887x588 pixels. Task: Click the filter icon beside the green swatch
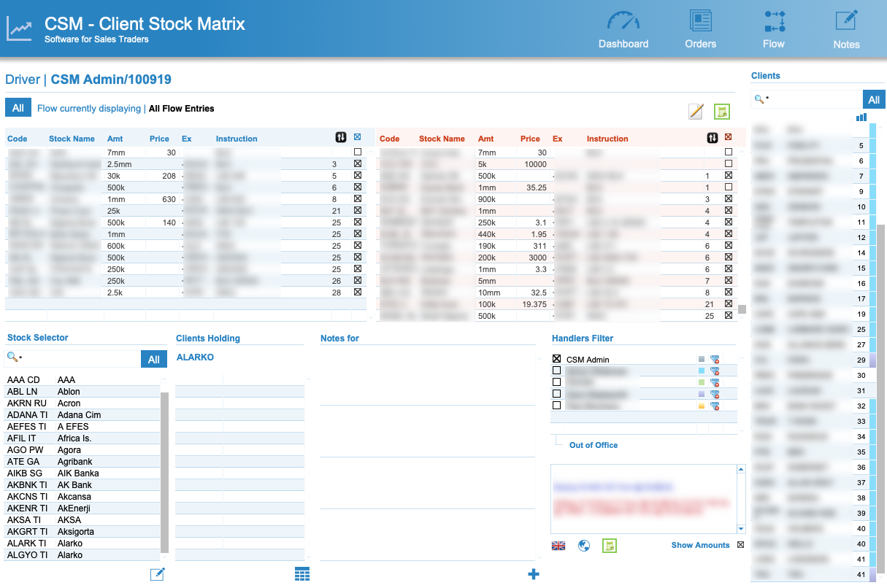(x=715, y=382)
